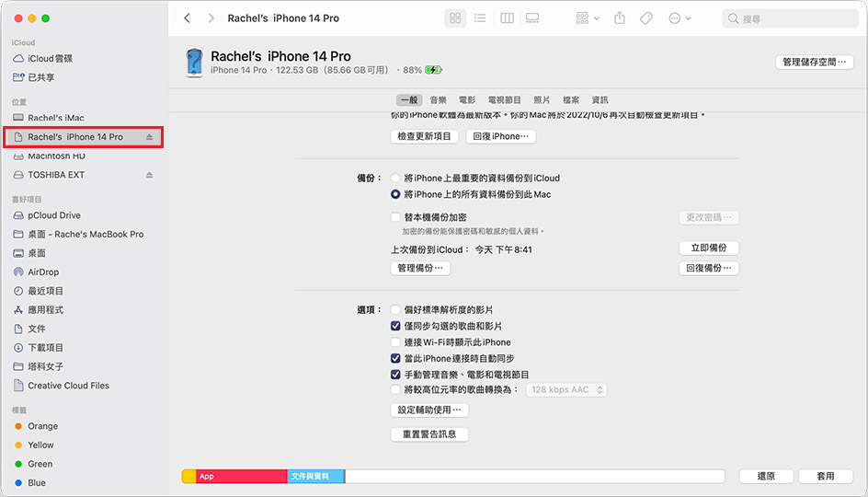The height and width of the screenshot is (497, 868).
Task: Go back with the left chevron
Action: (187, 18)
